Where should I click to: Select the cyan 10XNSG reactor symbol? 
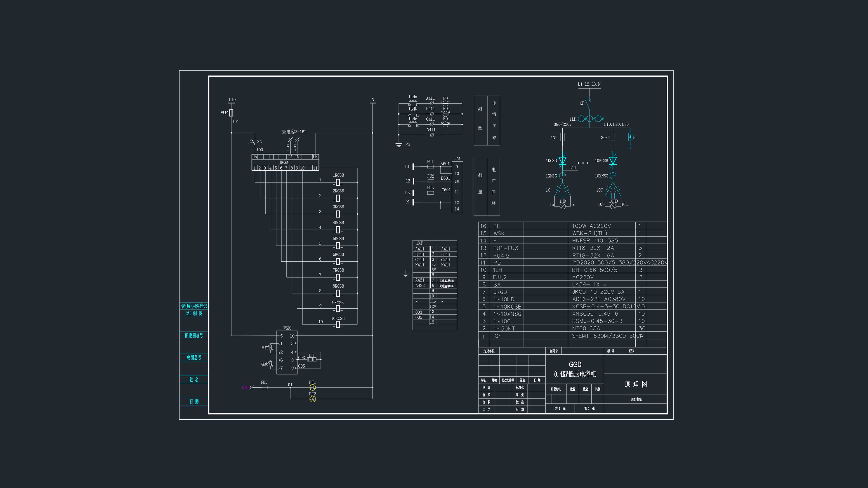pos(613,176)
